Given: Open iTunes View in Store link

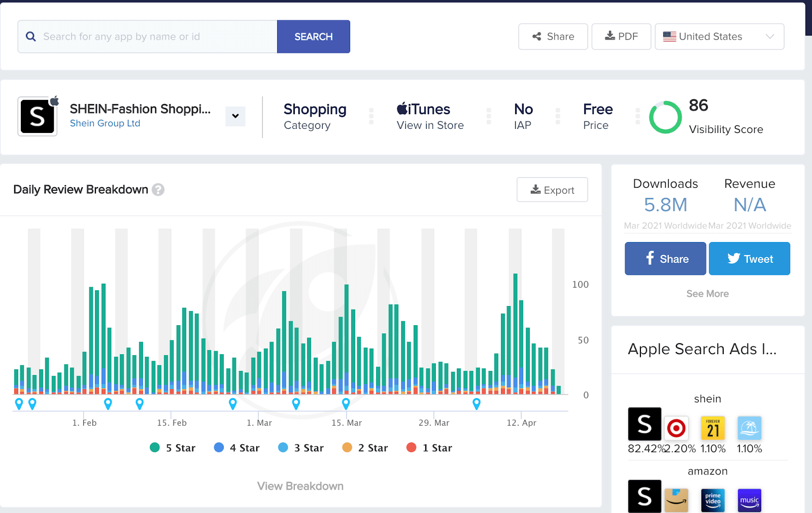Looking at the screenshot, I should tap(430, 117).
